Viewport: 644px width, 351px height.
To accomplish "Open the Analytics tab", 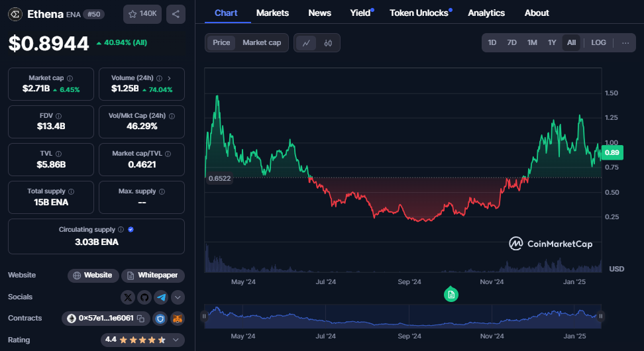I will (x=486, y=13).
